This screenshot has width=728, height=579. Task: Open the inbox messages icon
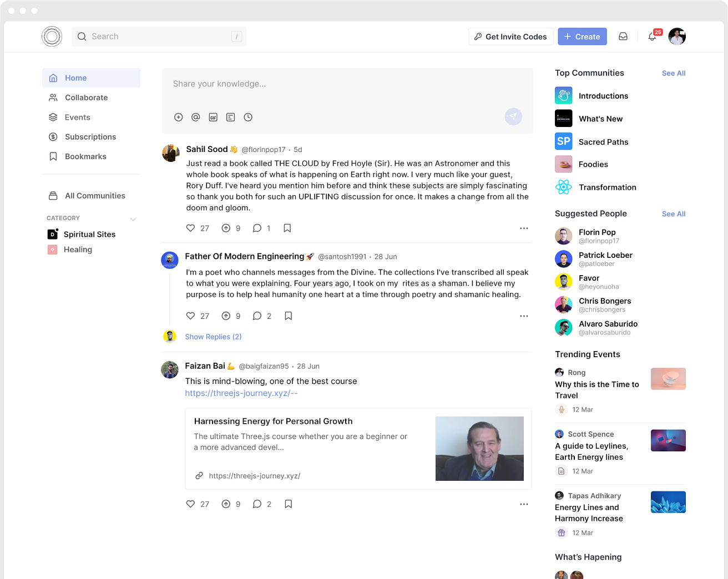[x=623, y=36]
